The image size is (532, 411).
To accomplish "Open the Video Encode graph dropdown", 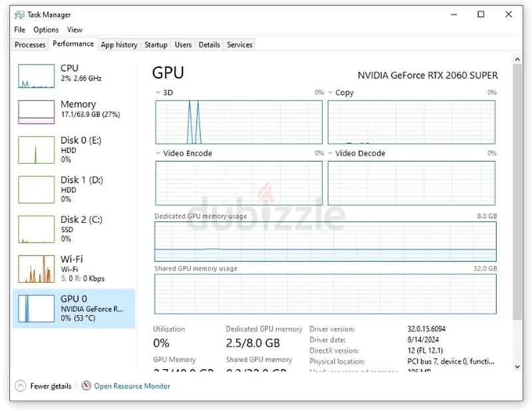I will coord(158,153).
